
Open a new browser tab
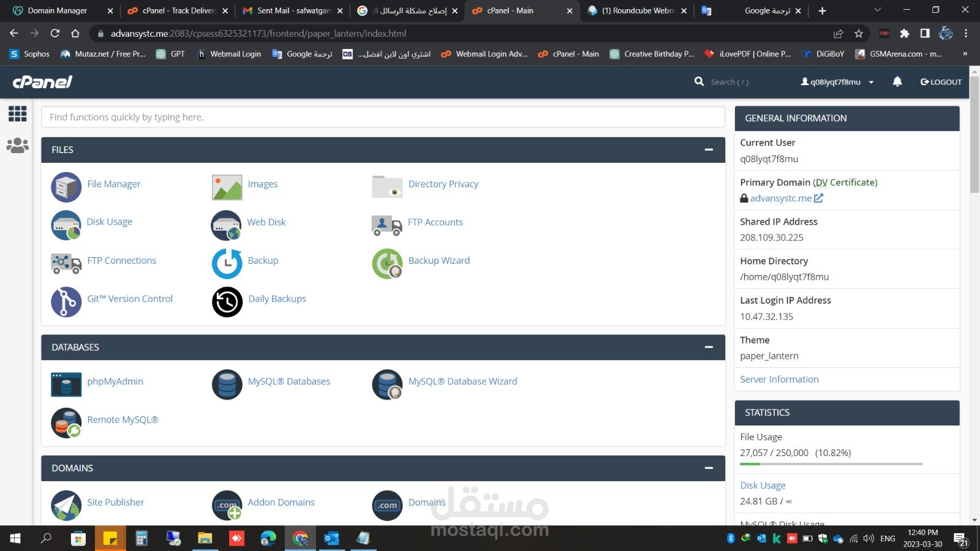(x=822, y=10)
